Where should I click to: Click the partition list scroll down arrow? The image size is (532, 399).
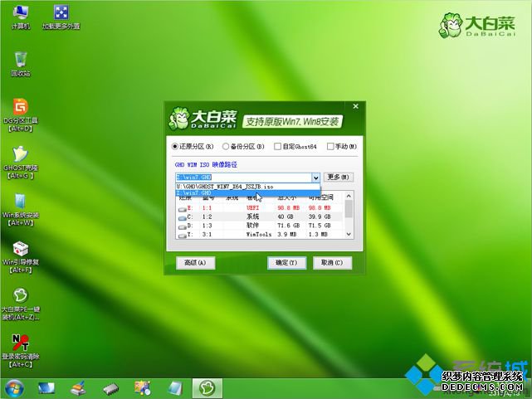349,234
